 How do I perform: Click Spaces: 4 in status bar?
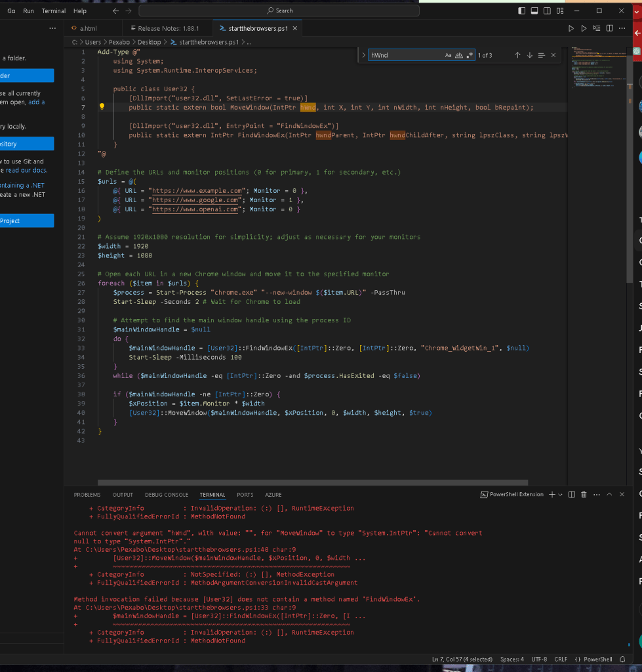(x=512, y=659)
